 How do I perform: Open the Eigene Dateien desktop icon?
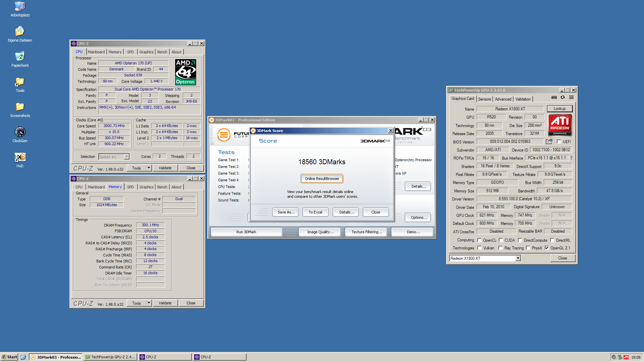[x=20, y=34]
